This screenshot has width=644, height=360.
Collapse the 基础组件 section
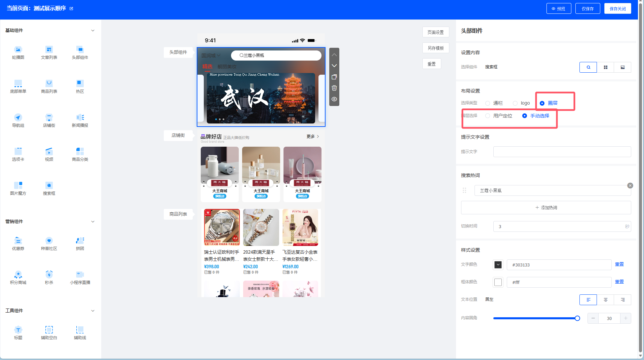pos(93,31)
